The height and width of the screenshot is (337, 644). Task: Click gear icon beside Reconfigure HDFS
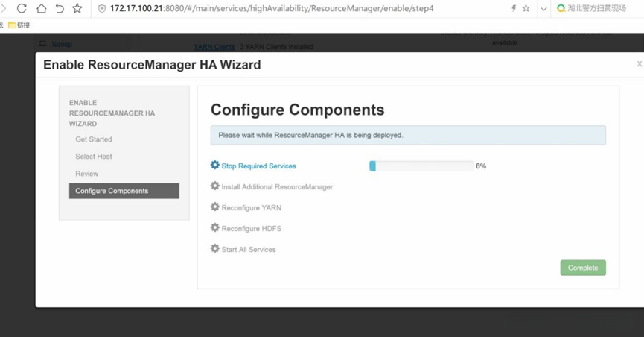[215, 228]
